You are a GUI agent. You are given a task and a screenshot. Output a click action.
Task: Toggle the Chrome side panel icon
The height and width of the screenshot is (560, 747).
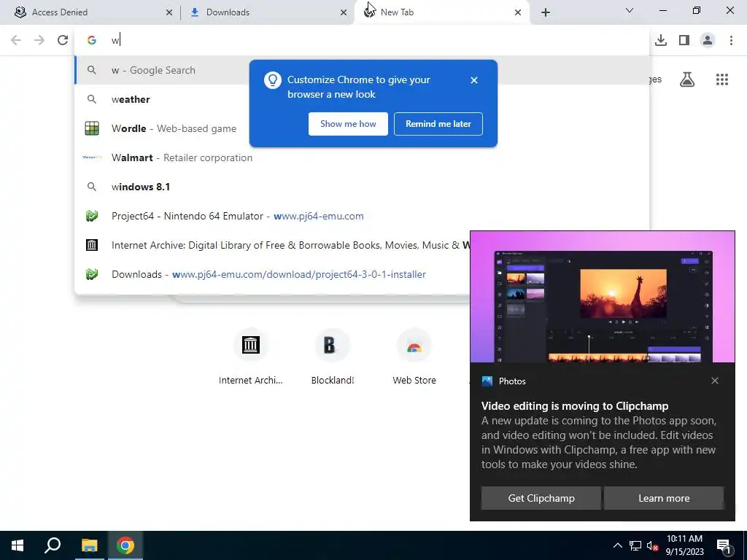(684, 40)
